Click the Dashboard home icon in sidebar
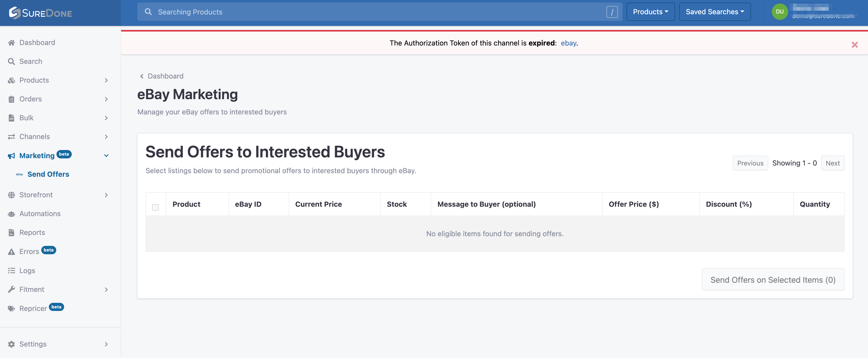868x358 pixels. point(11,43)
